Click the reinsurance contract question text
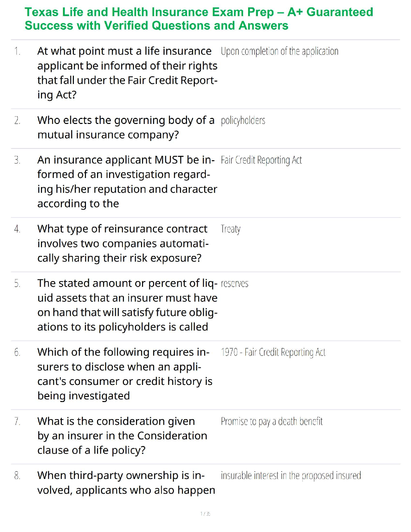The image size is (411, 532). (x=123, y=243)
